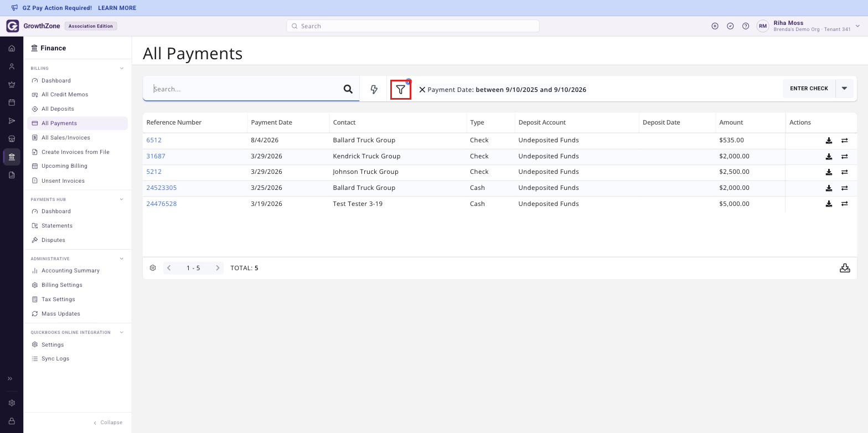This screenshot has height=433, width=868.
Task: Collapse the Finance sidebar
Action: click(108, 422)
